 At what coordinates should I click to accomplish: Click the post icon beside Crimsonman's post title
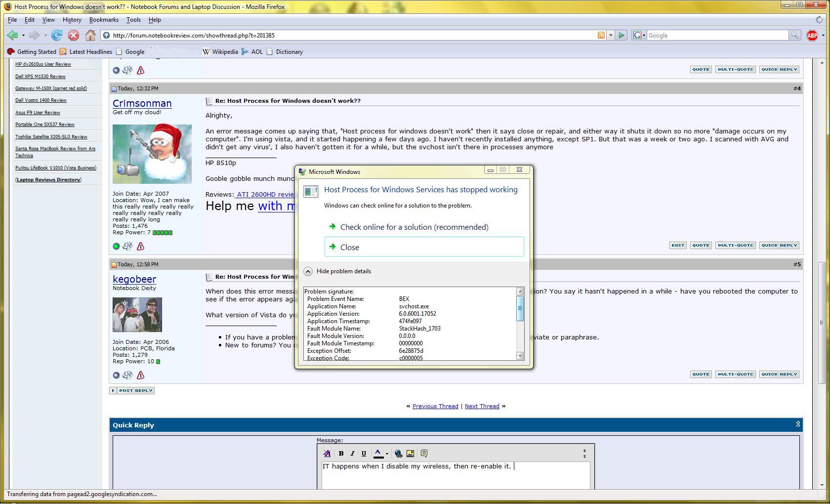pyautogui.click(x=209, y=101)
